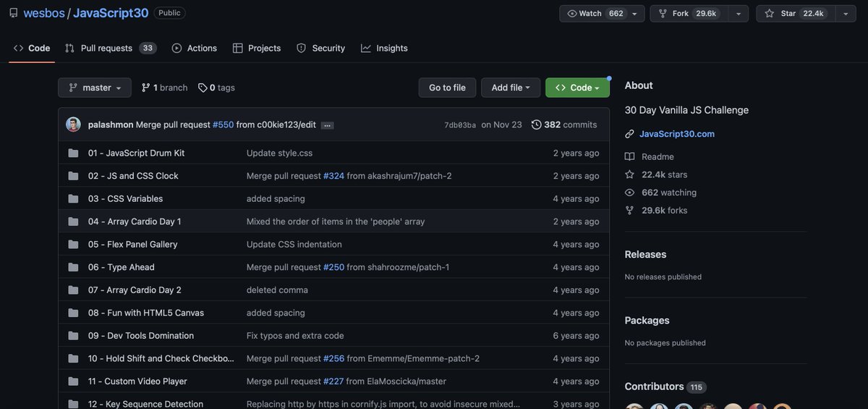Click the folder icon for 08 - Fun with HTML5 Canvas

pyautogui.click(x=73, y=313)
